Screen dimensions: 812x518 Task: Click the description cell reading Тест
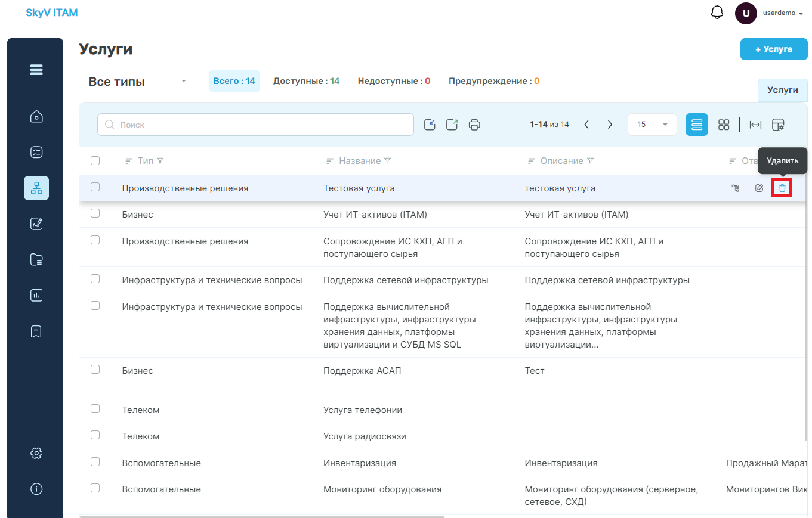tap(535, 371)
